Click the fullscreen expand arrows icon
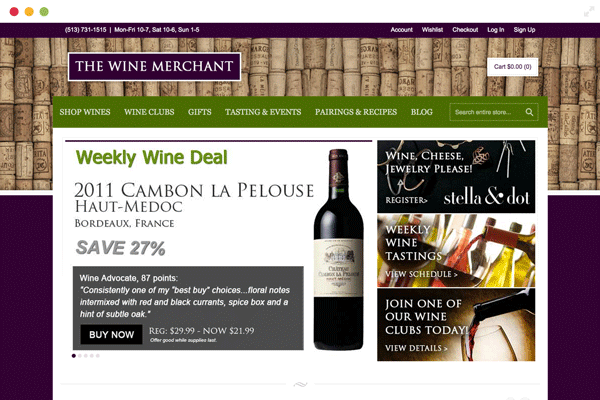600x400 pixels. point(589,12)
